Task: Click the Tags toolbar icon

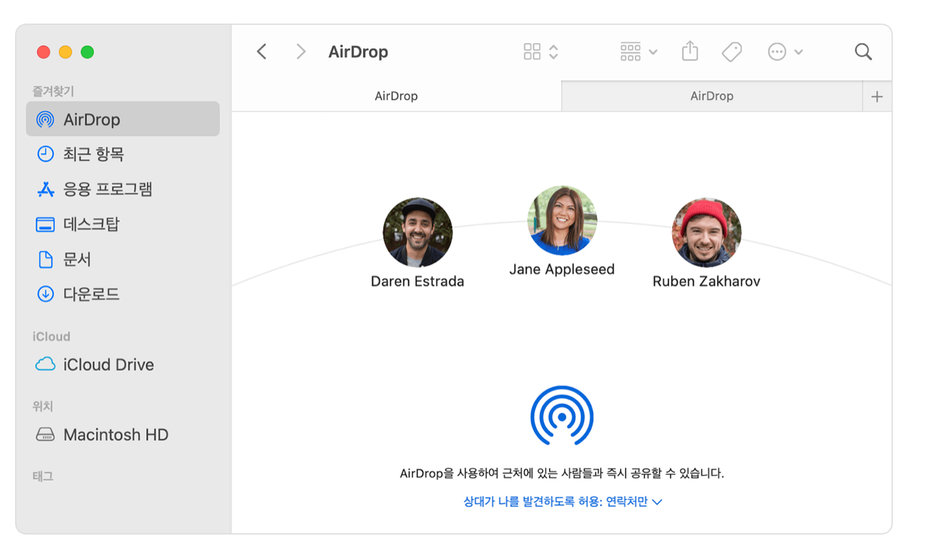Action: click(732, 52)
